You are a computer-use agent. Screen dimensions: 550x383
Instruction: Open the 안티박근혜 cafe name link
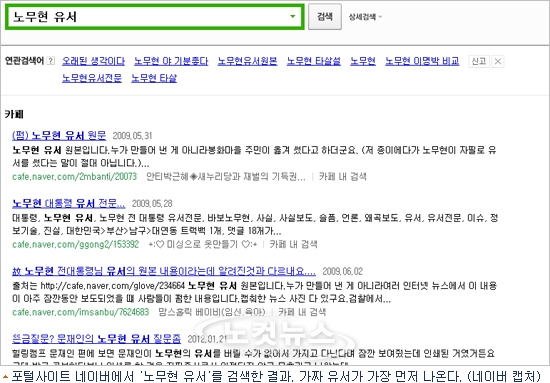[226, 176]
